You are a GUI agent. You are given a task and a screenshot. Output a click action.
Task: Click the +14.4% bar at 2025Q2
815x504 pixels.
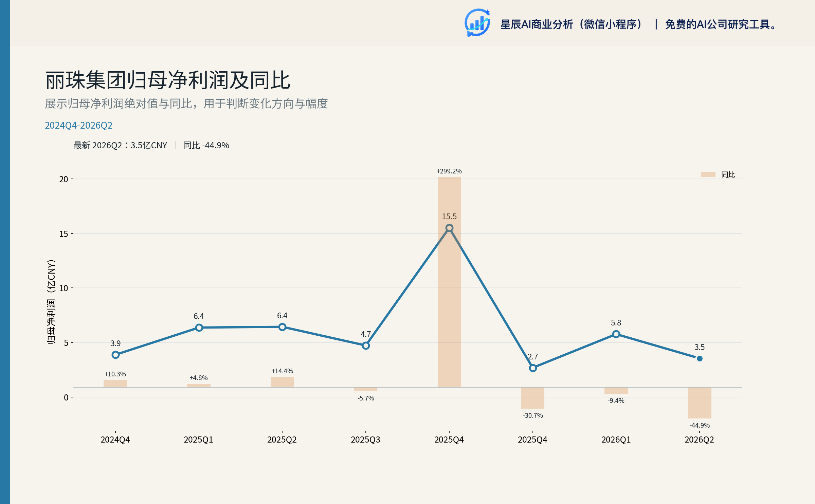[282, 382]
